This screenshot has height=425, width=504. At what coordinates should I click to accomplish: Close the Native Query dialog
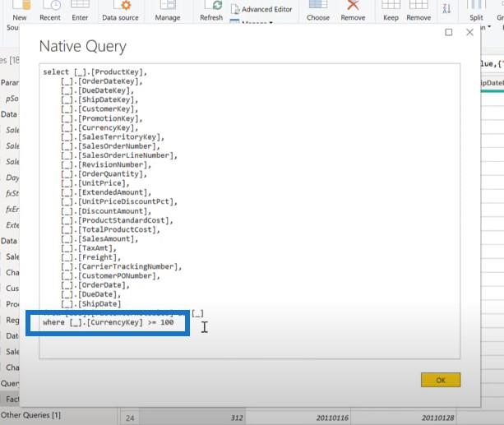469,32
